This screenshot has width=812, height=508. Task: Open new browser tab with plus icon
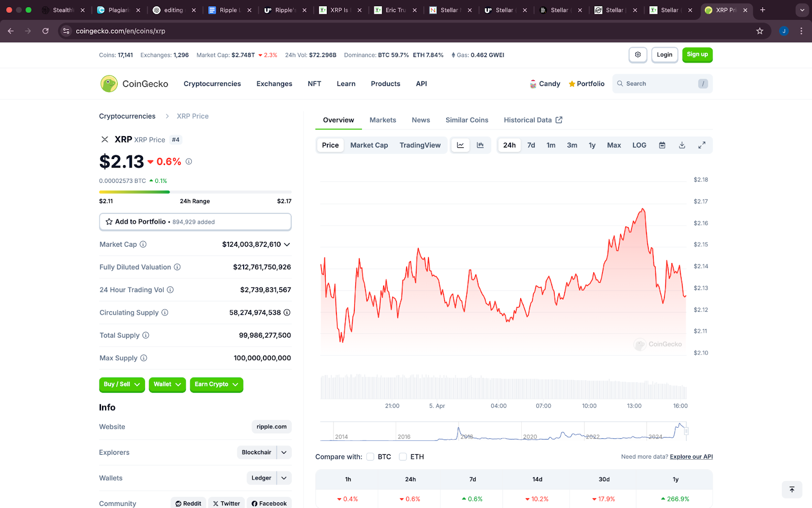(x=762, y=10)
